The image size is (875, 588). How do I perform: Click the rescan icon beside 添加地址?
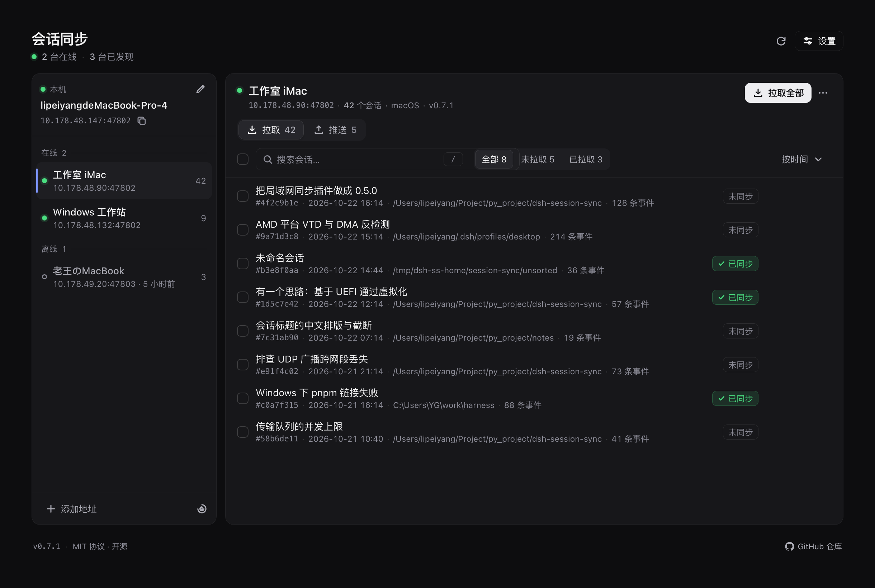(x=202, y=509)
